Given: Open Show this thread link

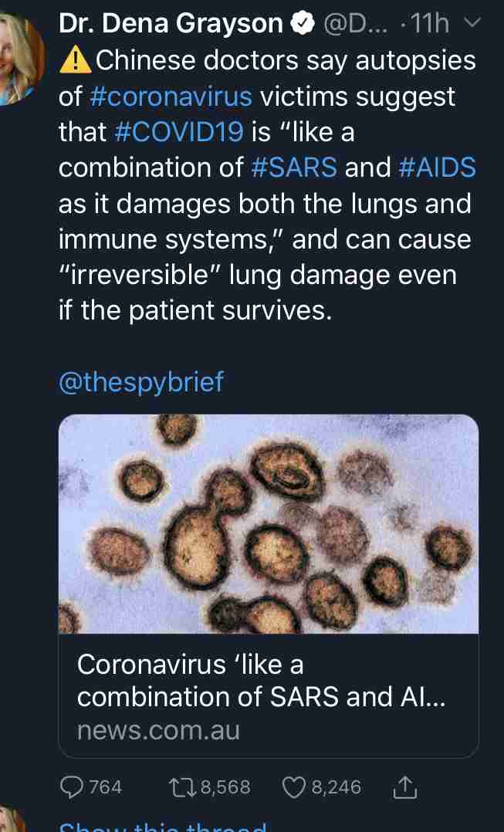Looking at the screenshot, I should (163, 825).
